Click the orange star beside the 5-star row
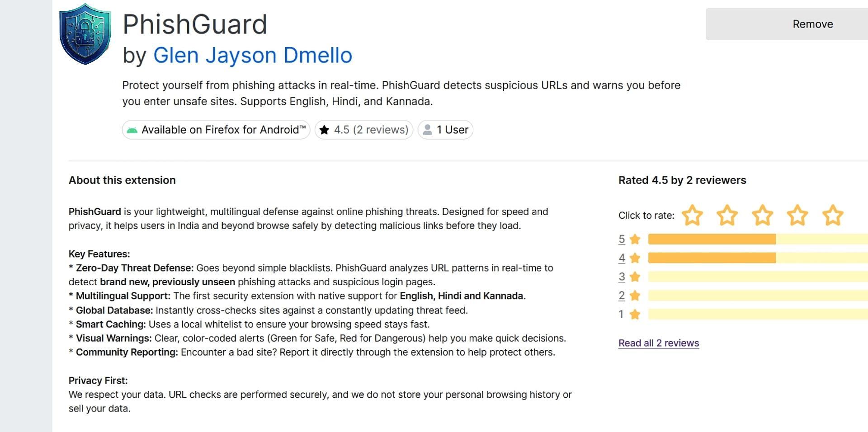Viewport: 868px width, 432px height. (635, 239)
